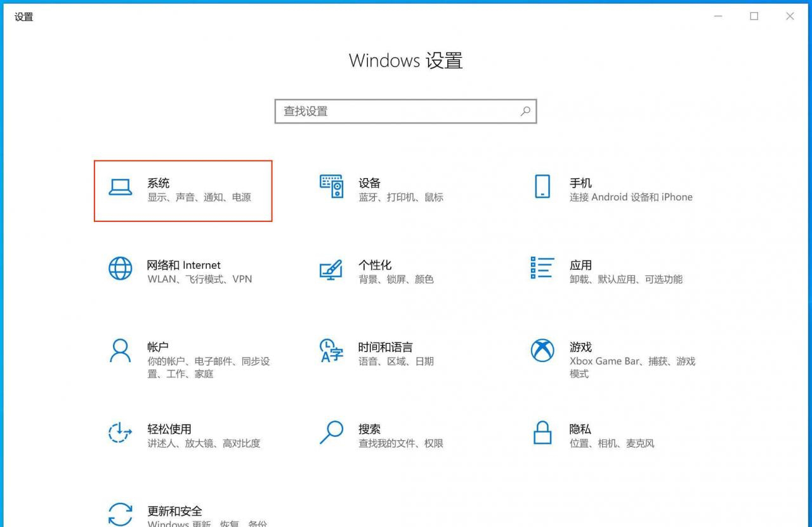Click the Update & Security refresh icon
812x527 pixels.
pos(120,514)
